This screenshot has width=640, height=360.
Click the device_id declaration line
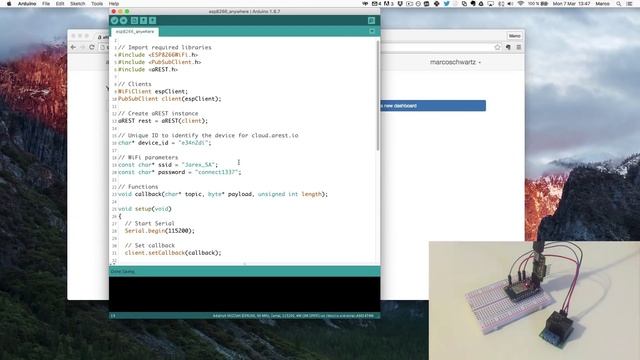(165, 143)
